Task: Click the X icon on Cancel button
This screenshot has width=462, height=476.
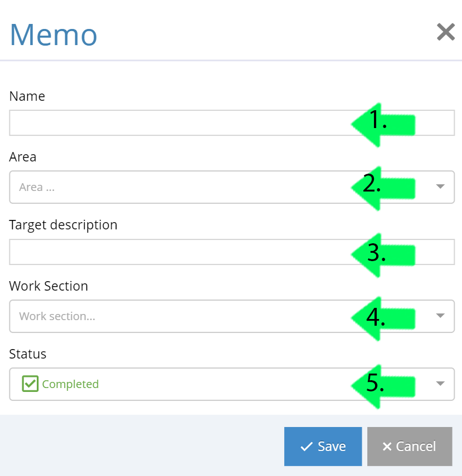Action: pyautogui.click(x=387, y=446)
